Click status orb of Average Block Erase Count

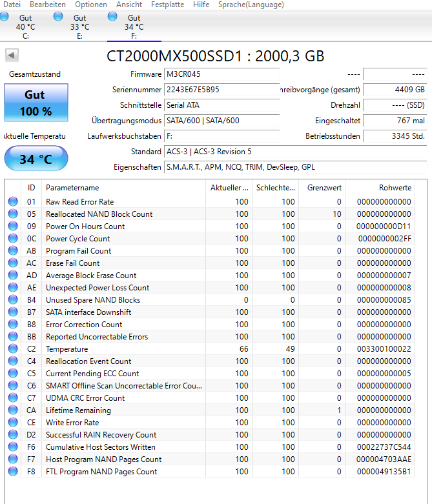(13, 275)
